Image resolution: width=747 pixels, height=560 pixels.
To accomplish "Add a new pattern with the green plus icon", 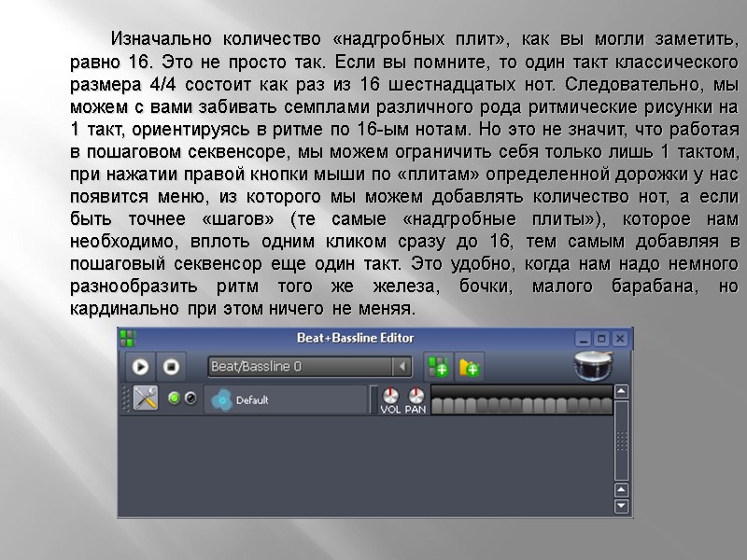I will pyautogui.click(x=440, y=366).
